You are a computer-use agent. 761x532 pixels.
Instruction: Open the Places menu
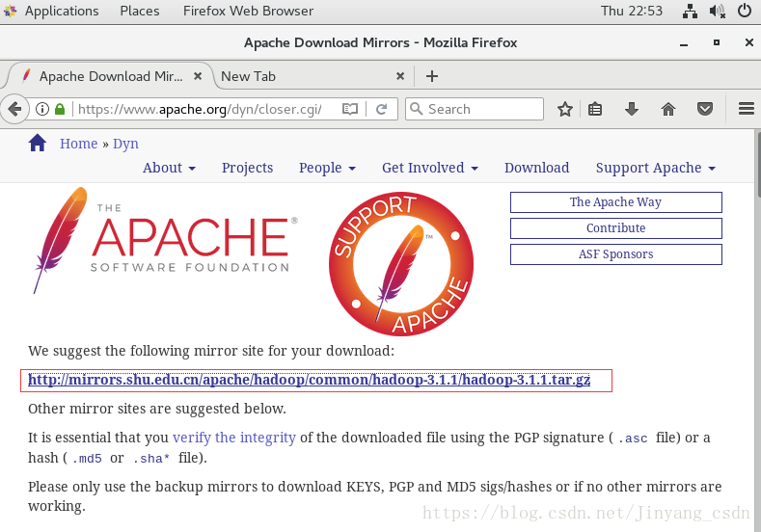[x=140, y=11]
